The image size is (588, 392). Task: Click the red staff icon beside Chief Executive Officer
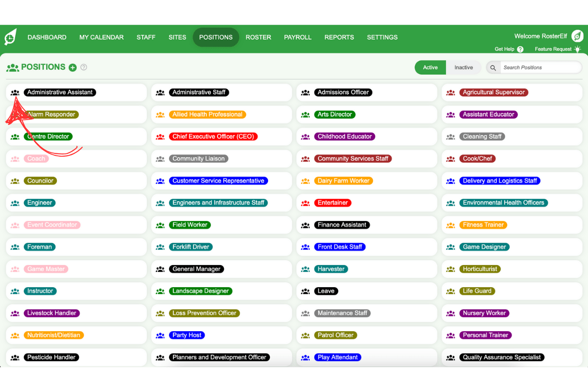[x=160, y=136]
